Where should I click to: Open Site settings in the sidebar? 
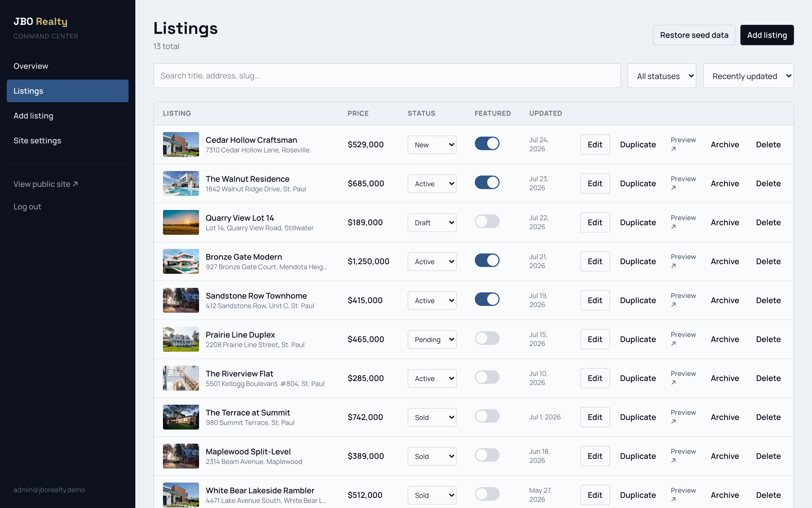tap(67, 141)
